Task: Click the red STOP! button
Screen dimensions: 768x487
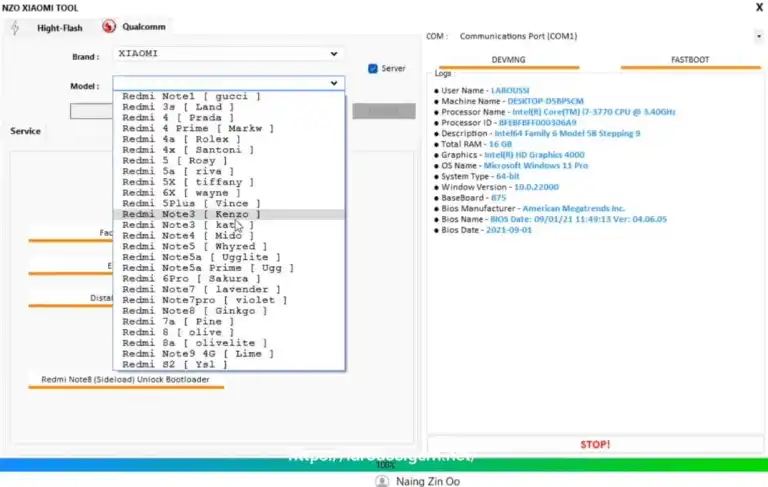Action: coord(595,443)
